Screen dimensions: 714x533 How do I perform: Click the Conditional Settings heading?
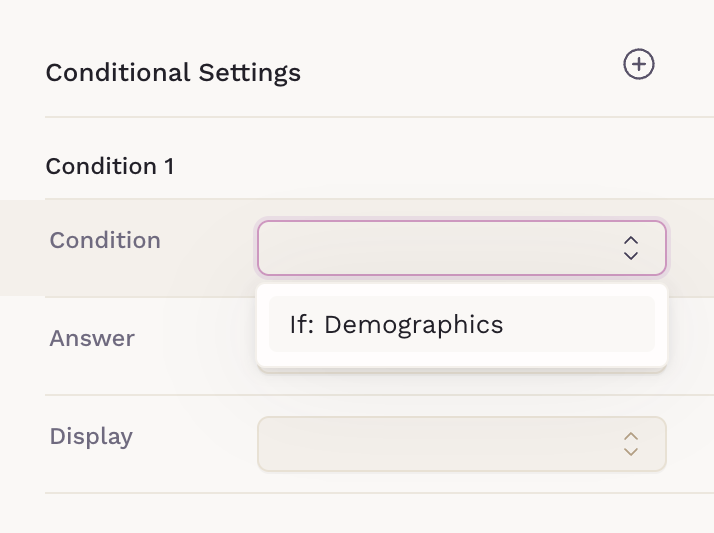click(173, 73)
